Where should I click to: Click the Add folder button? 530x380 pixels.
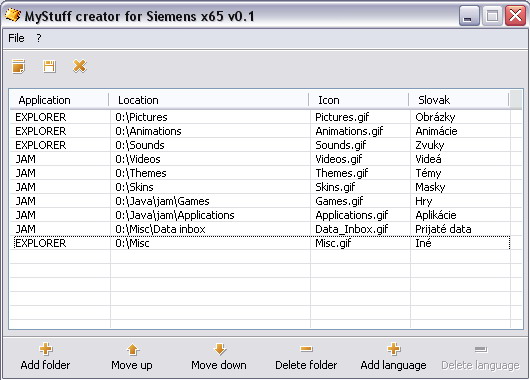(x=45, y=357)
